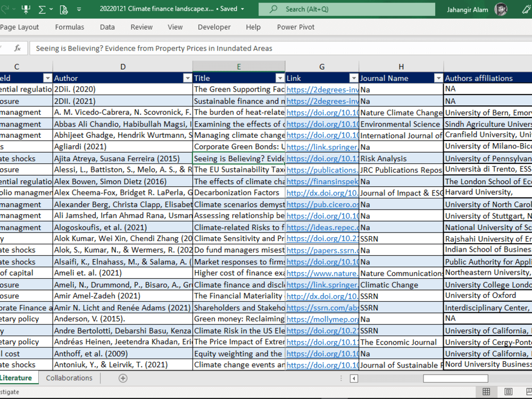Open the Data ribbon tab
Viewport: 532px width, 399px height.
107,27
